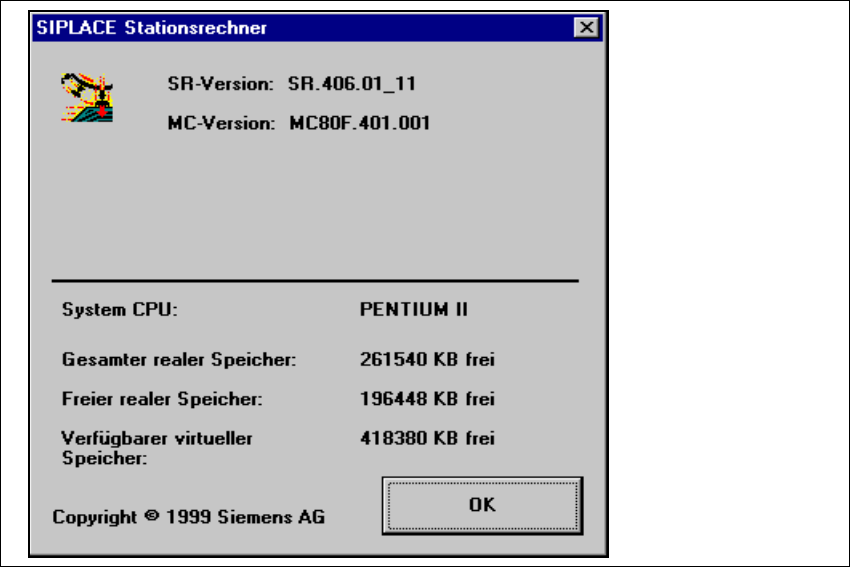Click the 'Copyright © 1999 Siemens AG' text
Screen dimensions: 850x567
[x=189, y=517]
